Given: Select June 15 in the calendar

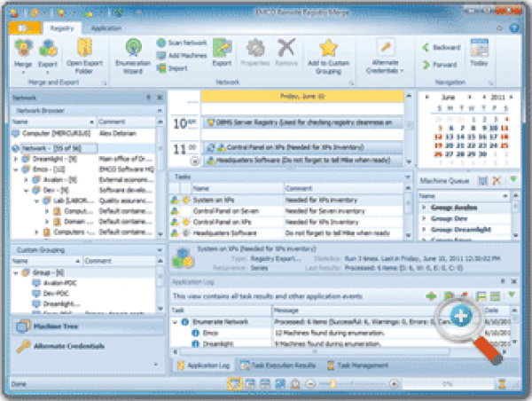Looking at the screenshot, I should point(472,137).
